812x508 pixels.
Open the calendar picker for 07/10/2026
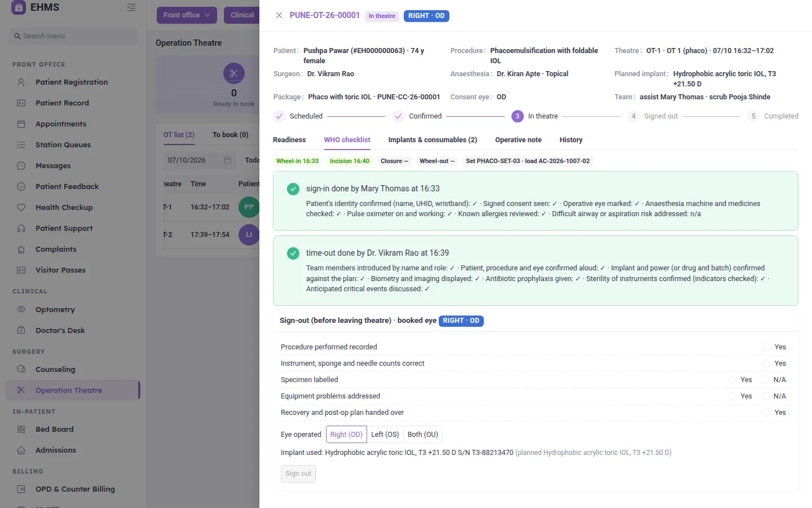pyautogui.click(x=228, y=160)
